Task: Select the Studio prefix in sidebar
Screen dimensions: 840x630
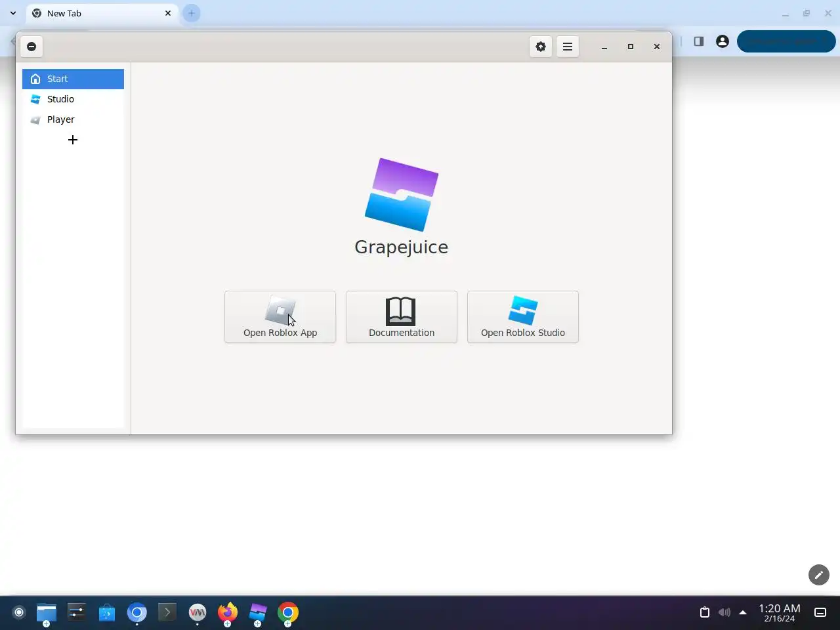Action: pos(73,99)
